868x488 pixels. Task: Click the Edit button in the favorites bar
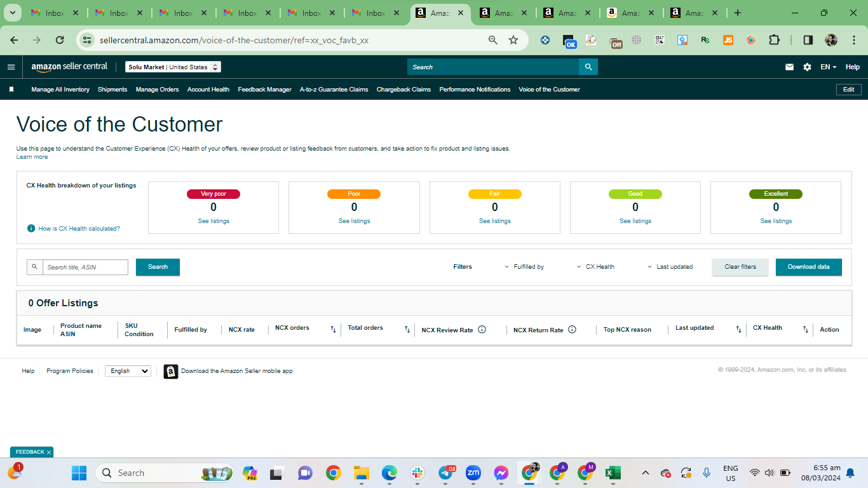click(x=848, y=90)
